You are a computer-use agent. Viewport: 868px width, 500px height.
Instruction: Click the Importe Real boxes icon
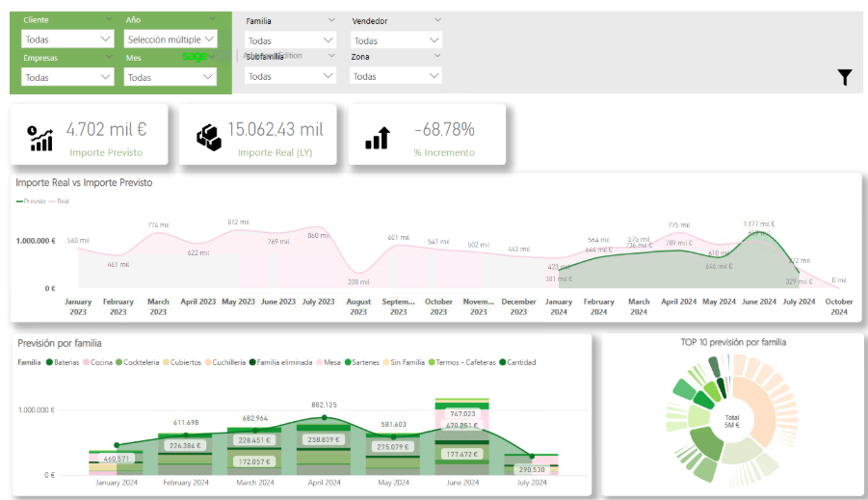[x=209, y=138]
